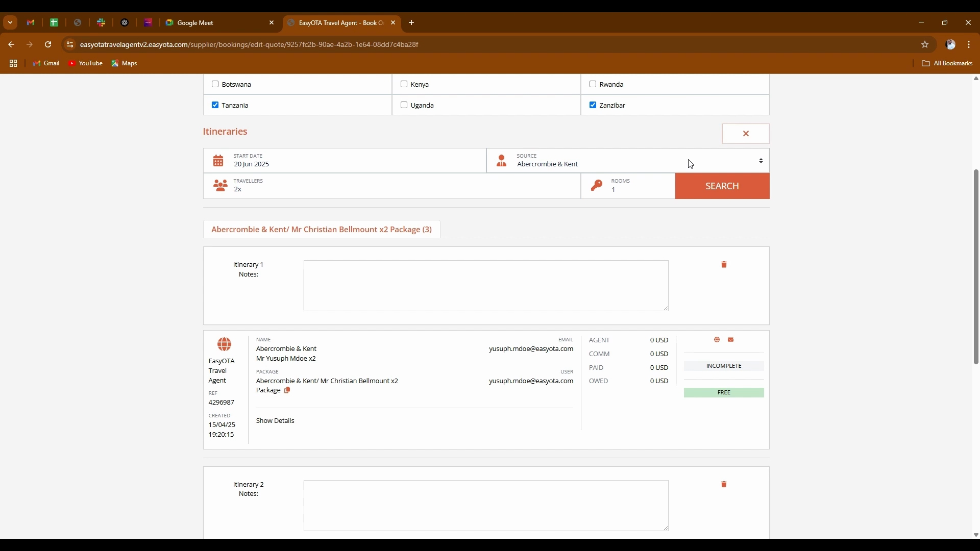Open the grey globe pinned tab
Image resolution: width=980 pixels, height=551 pixels.
[78, 22]
